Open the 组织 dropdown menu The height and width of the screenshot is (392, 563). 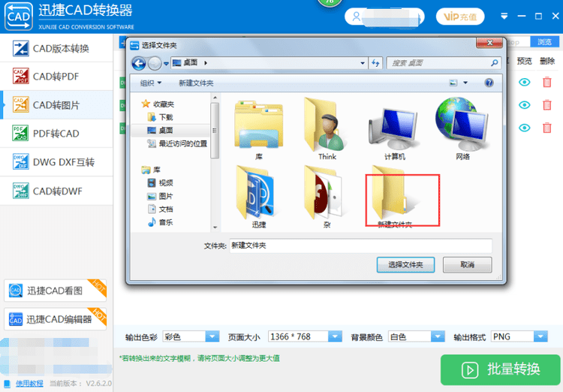tap(150, 83)
